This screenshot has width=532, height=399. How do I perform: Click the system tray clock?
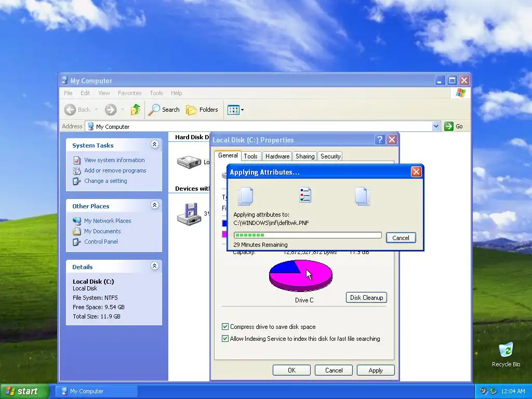pyautogui.click(x=513, y=391)
